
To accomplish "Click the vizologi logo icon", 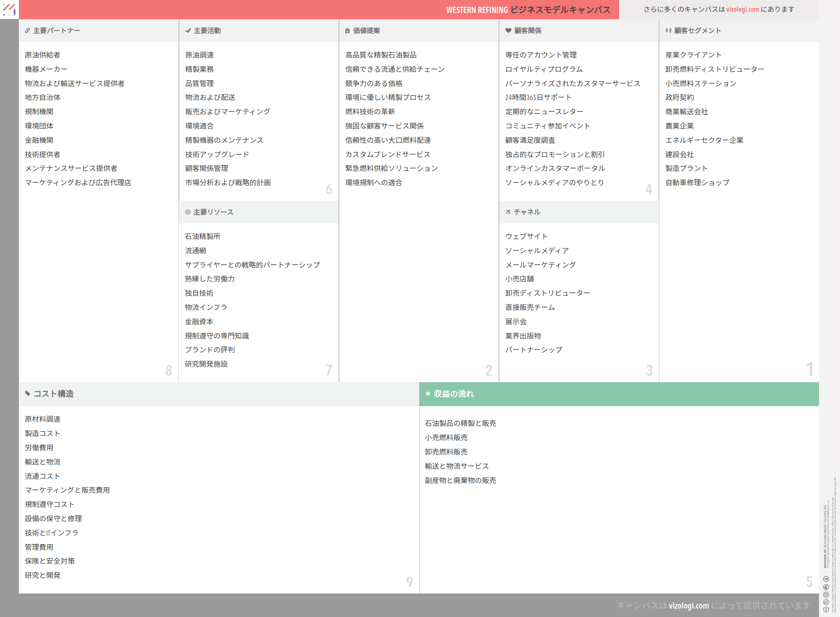I will (9, 9).
